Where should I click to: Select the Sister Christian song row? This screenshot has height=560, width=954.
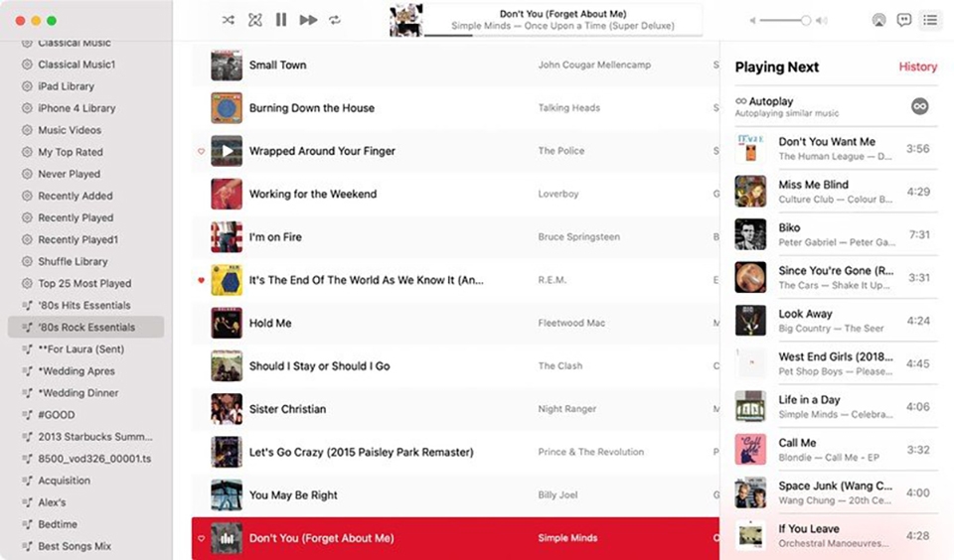455,409
